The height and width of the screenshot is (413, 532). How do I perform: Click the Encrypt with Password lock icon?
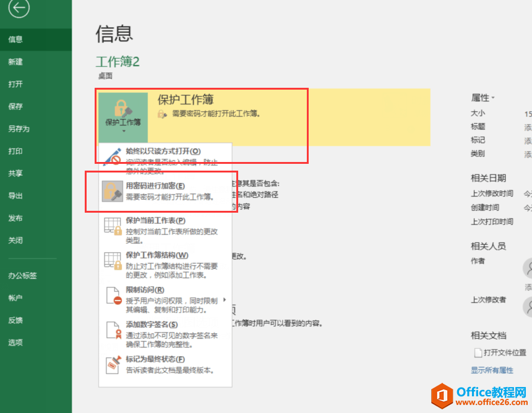point(113,191)
